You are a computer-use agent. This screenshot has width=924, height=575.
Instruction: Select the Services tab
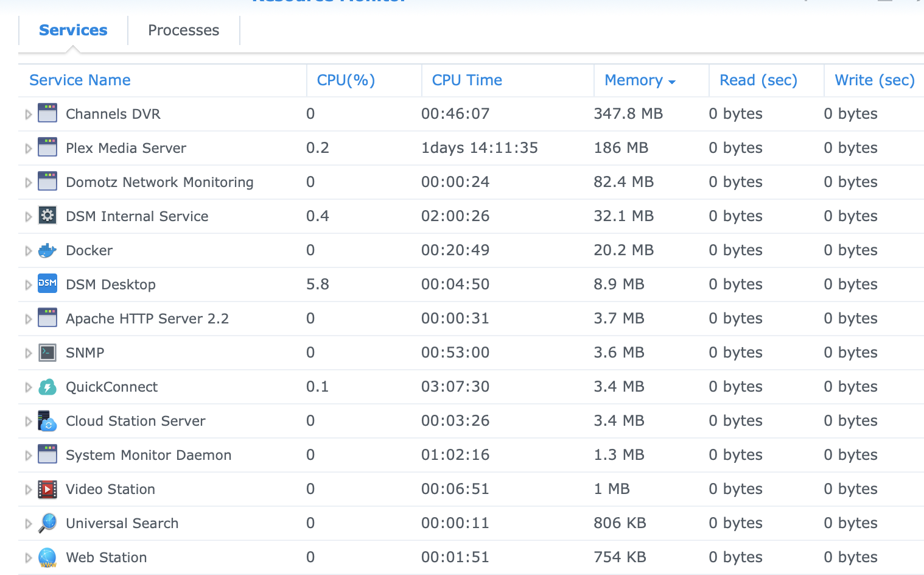click(73, 30)
